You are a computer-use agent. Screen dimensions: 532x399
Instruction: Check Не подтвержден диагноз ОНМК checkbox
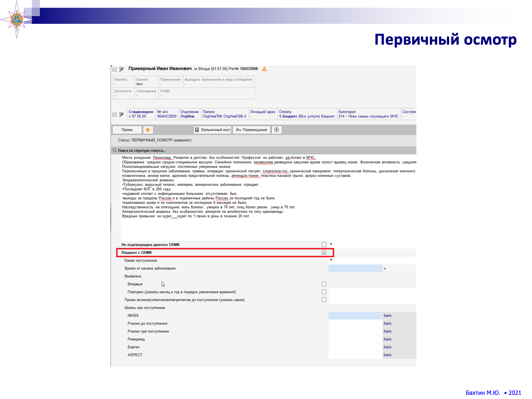click(x=324, y=244)
